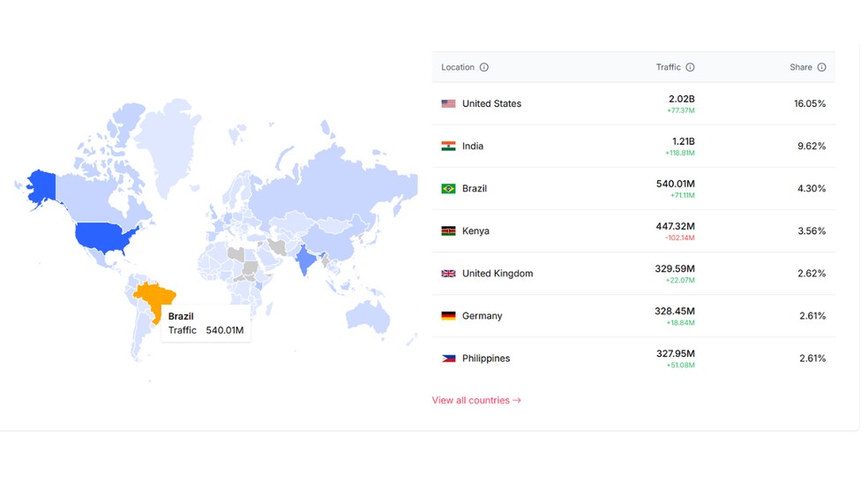Click the Share column info icon
The height and width of the screenshot is (483, 868).
[x=821, y=67]
